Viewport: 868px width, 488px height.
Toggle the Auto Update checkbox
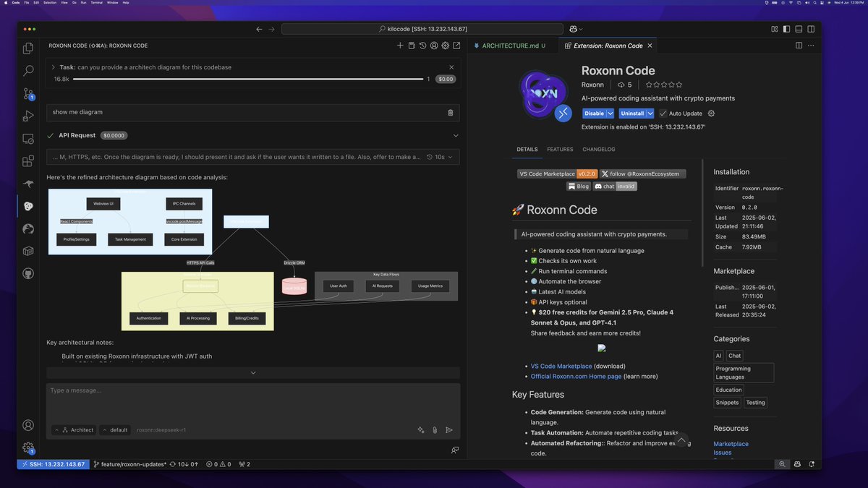point(663,114)
